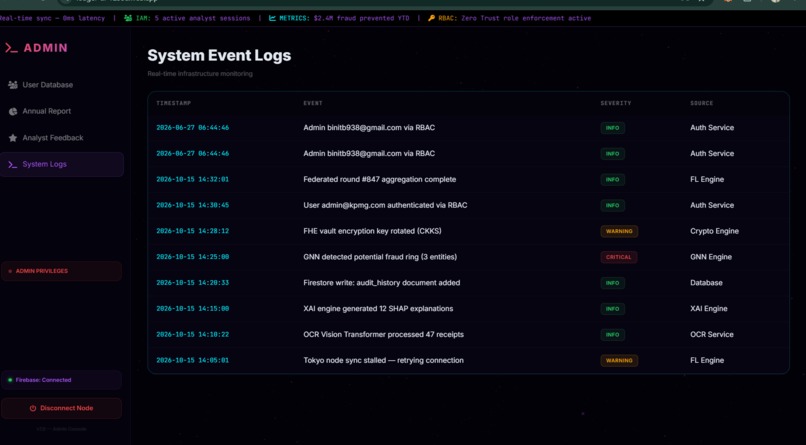Click the OCR Service source cell

pos(712,335)
